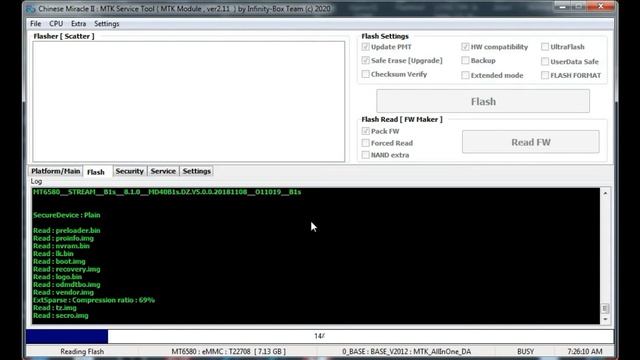Click the 'ExtSparse : Compression ratio' log line
This screenshot has height=360, width=640.
[94, 300]
